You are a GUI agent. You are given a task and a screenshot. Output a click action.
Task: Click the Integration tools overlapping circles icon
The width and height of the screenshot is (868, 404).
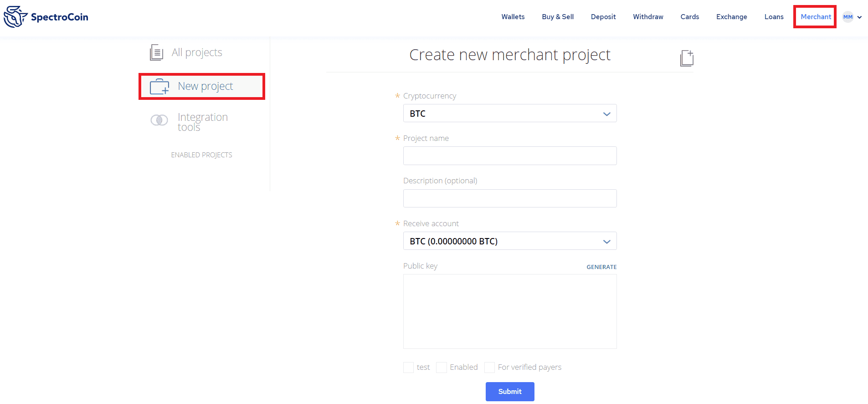(159, 120)
